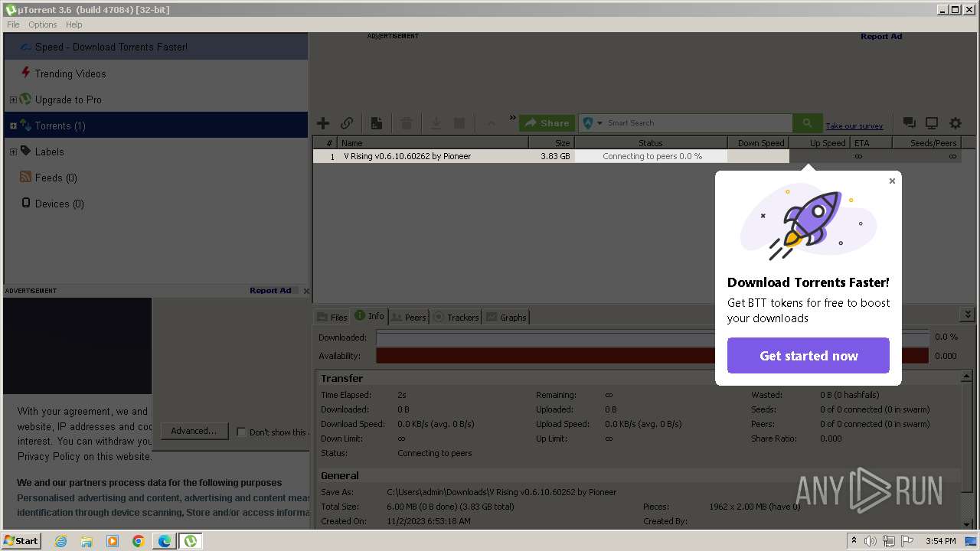Expand the Torrents (1) tree node
The width and height of the screenshot is (980, 551).
tap(13, 126)
